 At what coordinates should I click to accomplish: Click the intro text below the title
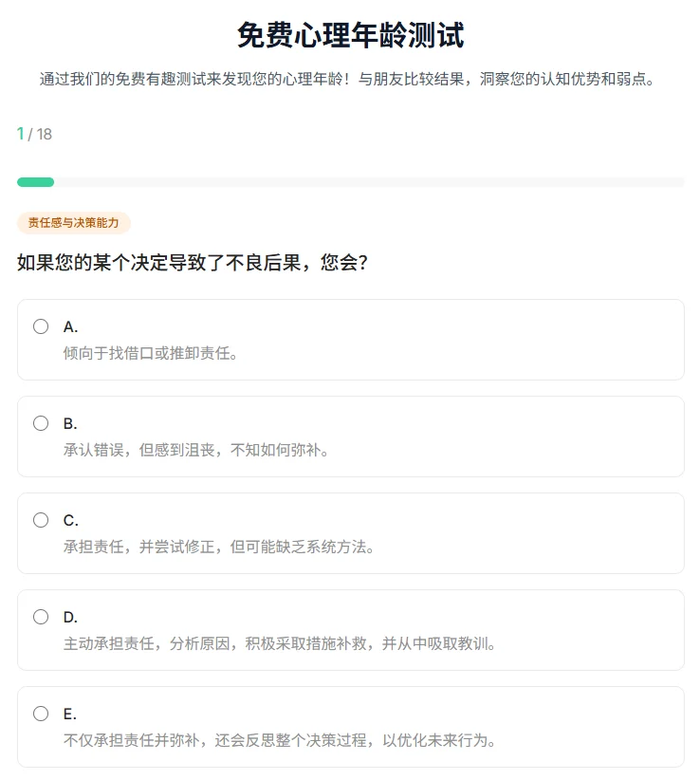tap(350, 78)
